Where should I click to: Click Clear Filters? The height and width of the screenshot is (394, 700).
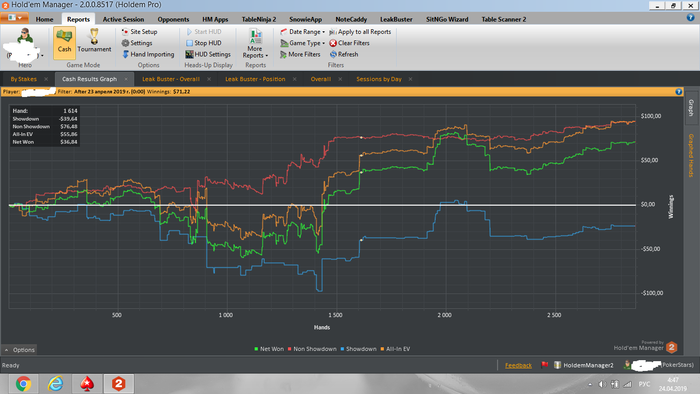(x=349, y=43)
